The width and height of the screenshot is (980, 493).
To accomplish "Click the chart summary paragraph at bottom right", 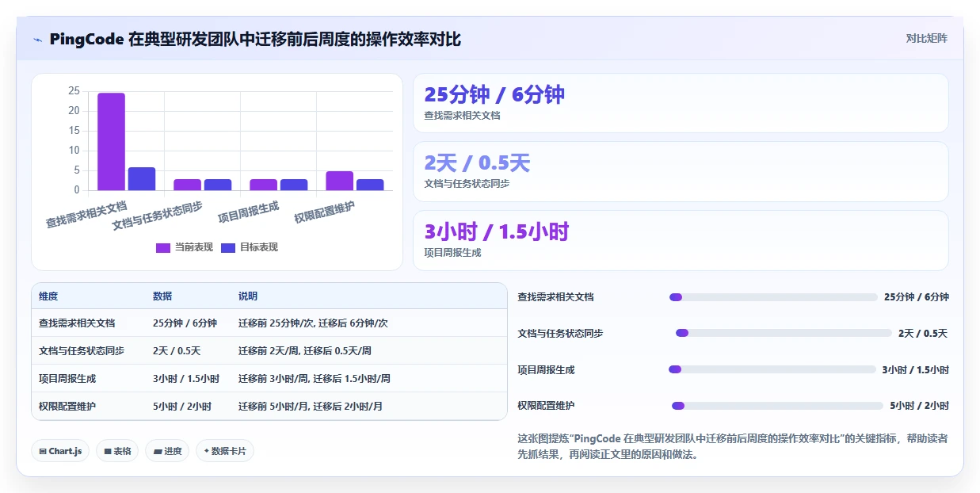I will point(733,447).
